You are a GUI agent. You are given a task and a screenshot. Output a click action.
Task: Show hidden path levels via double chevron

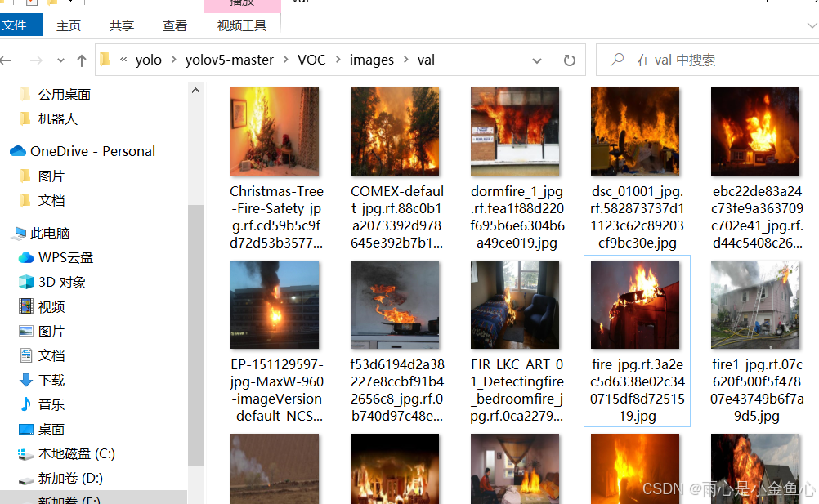pos(123,60)
